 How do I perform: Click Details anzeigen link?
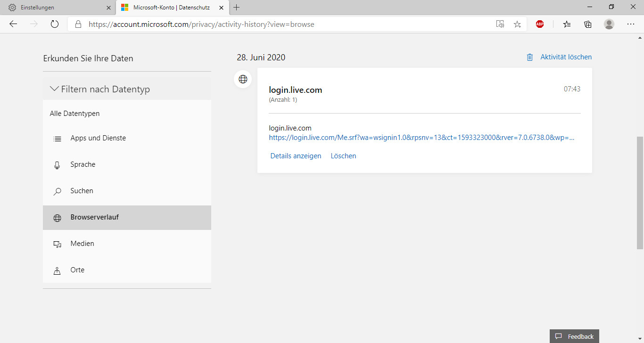296,156
